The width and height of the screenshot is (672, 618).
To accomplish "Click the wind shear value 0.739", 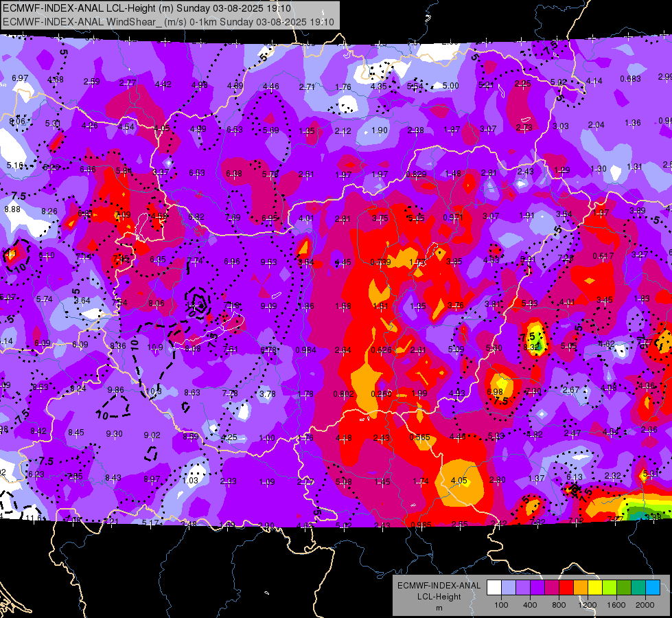I will coord(380,262).
